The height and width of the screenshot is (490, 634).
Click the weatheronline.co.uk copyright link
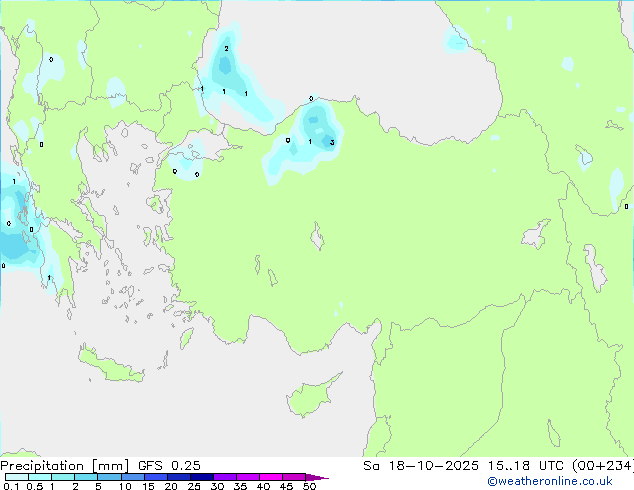(550, 481)
